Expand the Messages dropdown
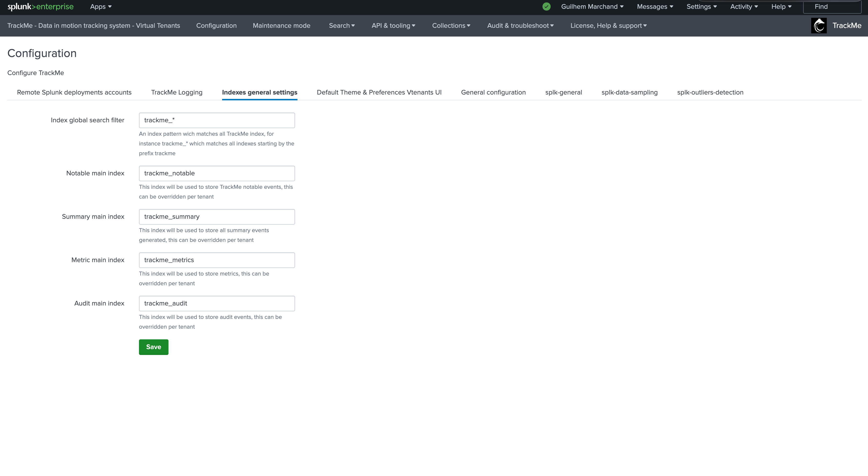The height and width of the screenshot is (476, 868). coord(655,7)
